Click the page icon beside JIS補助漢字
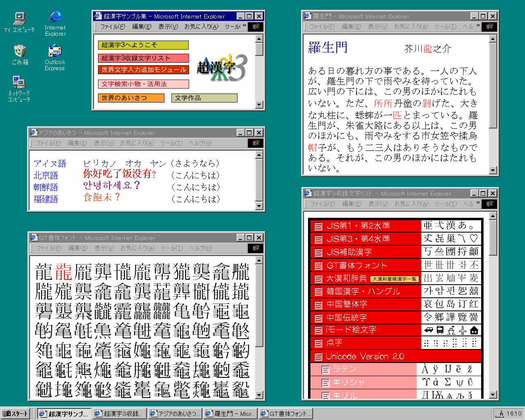This screenshot has height=420, width=525. click(318, 252)
